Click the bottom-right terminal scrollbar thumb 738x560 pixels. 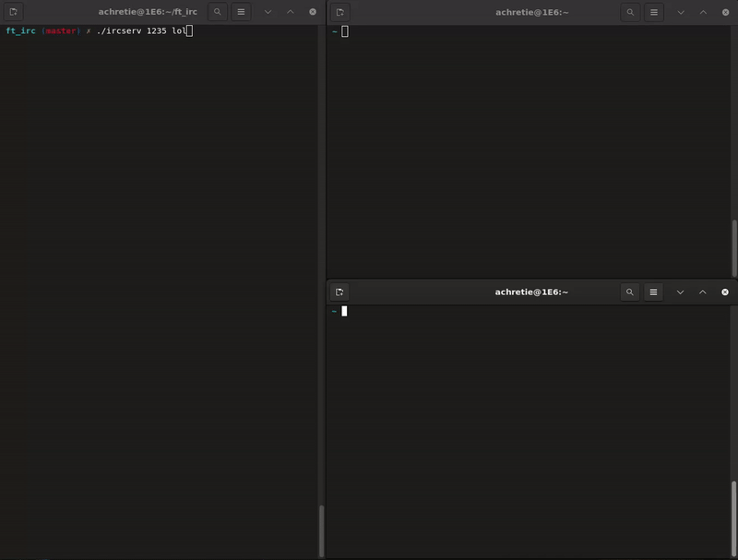(x=733, y=518)
